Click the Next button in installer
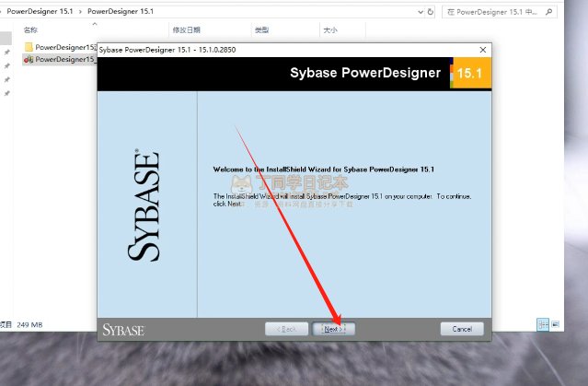Screen dimensions: 588x386 332,329
